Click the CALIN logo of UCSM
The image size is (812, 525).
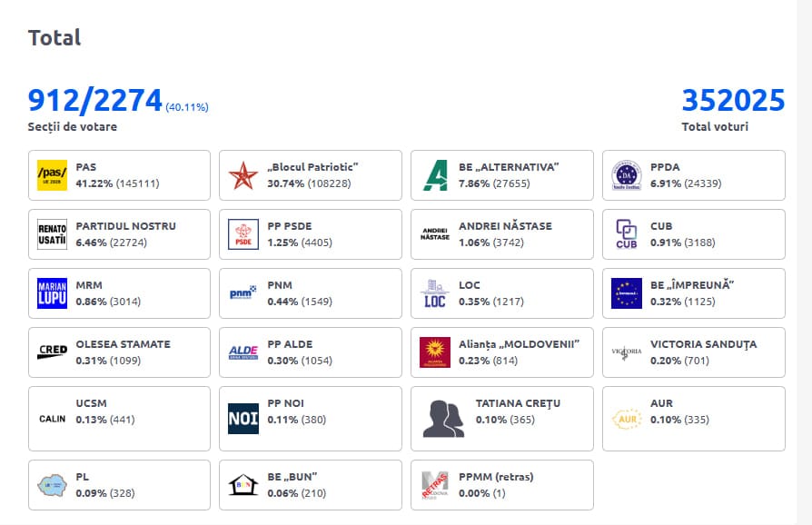(53, 419)
